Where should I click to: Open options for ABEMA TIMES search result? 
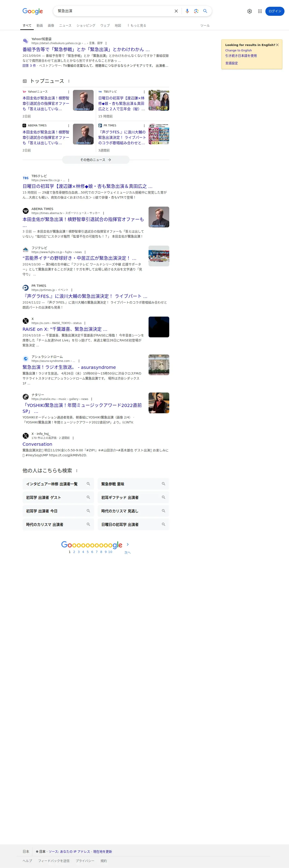(104, 213)
